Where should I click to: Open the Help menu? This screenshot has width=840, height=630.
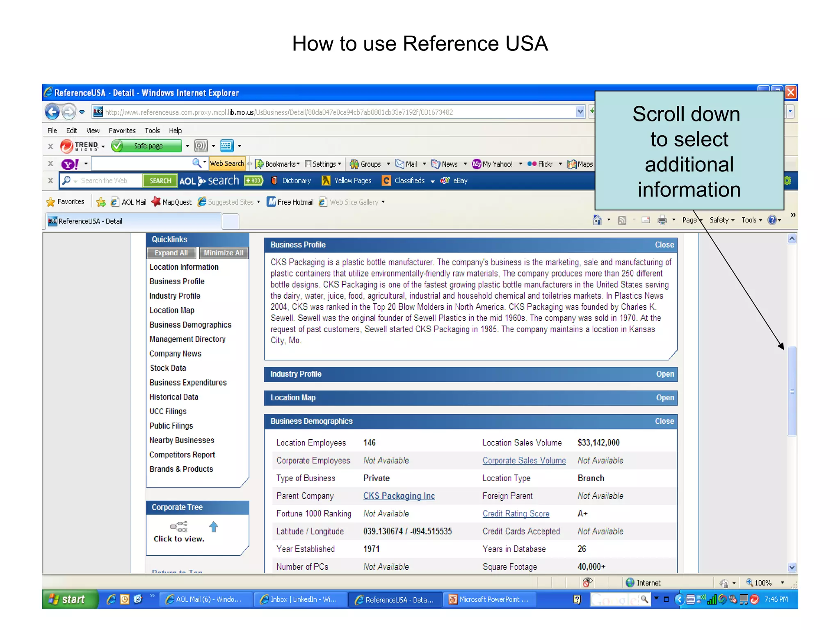point(175,130)
